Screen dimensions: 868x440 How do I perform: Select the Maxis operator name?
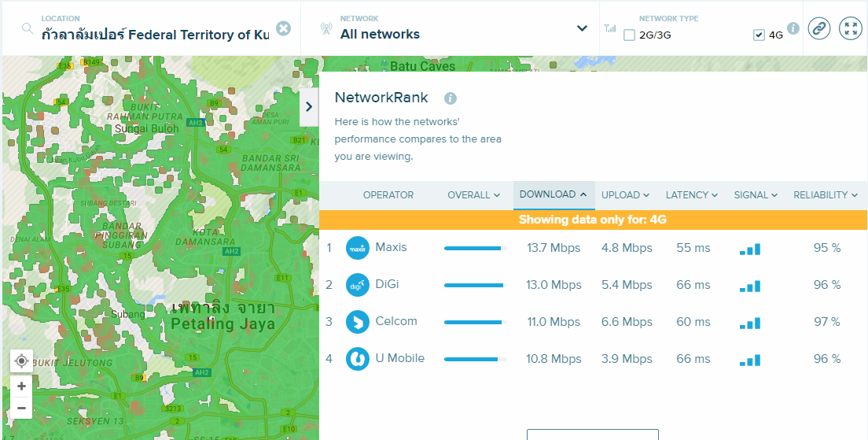click(x=391, y=247)
